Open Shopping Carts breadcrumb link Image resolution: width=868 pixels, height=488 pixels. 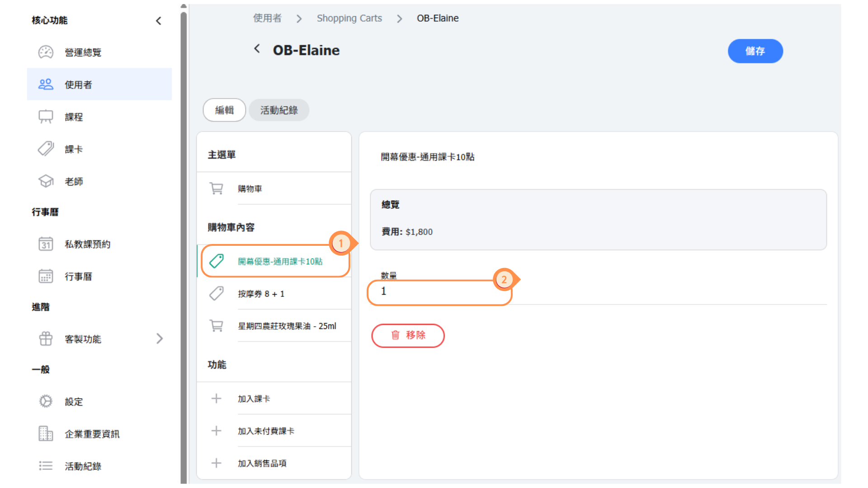pos(349,19)
